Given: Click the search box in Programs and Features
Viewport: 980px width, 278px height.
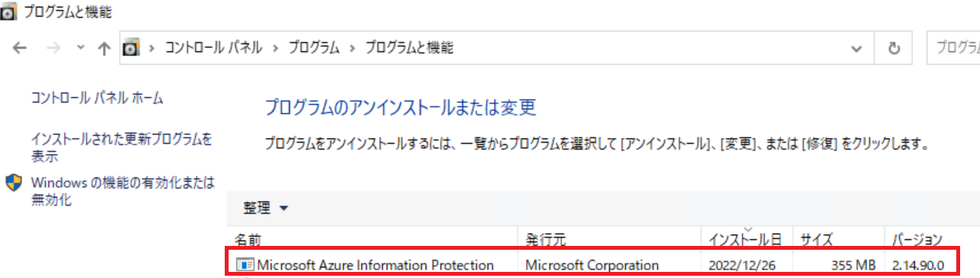Looking at the screenshot, I should click(954, 48).
